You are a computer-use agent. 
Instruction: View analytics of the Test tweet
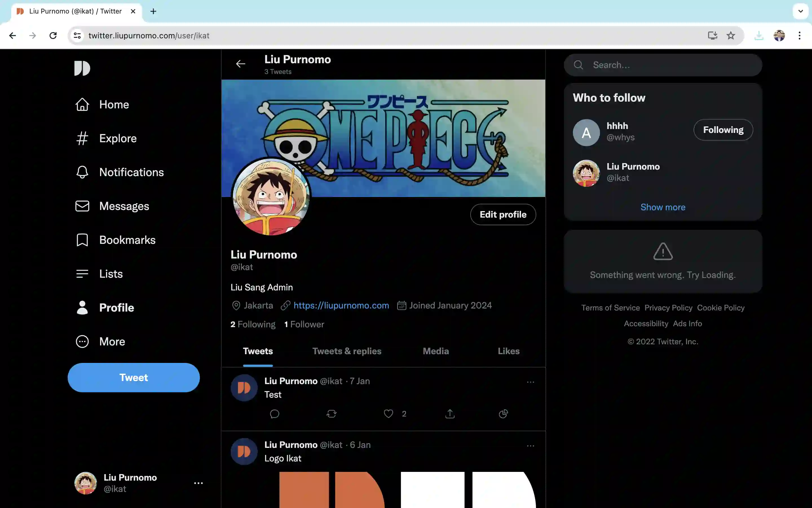point(503,413)
